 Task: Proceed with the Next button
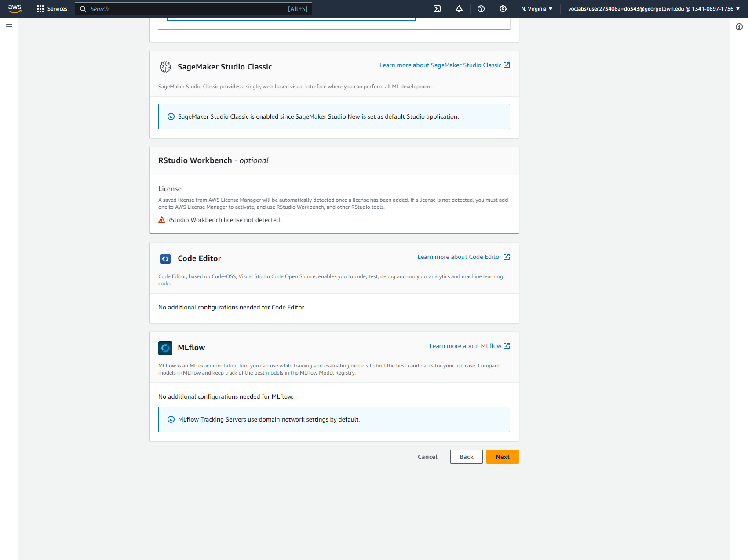[x=503, y=457]
